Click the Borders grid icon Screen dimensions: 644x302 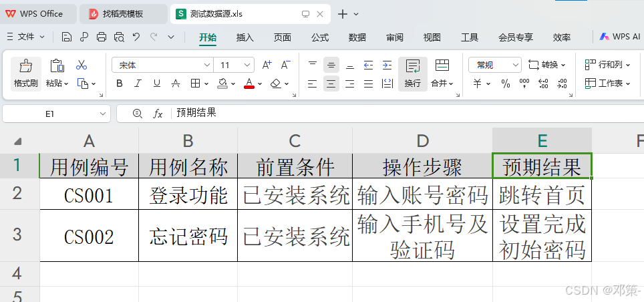[x=195, y=84]
